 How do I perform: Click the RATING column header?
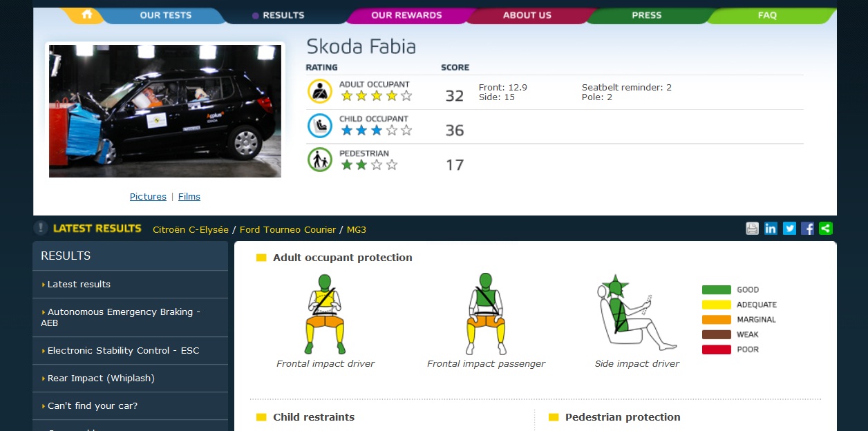[322, 68]
